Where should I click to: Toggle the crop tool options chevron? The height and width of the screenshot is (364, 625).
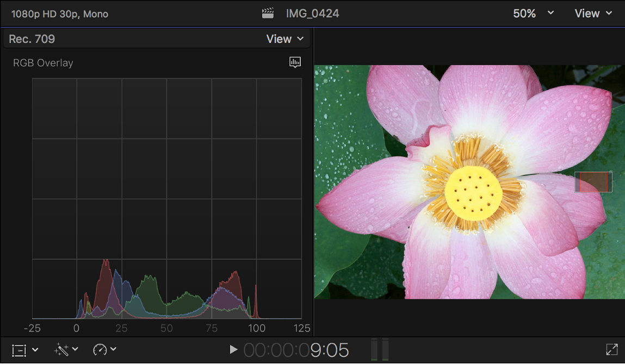(35, 349)
